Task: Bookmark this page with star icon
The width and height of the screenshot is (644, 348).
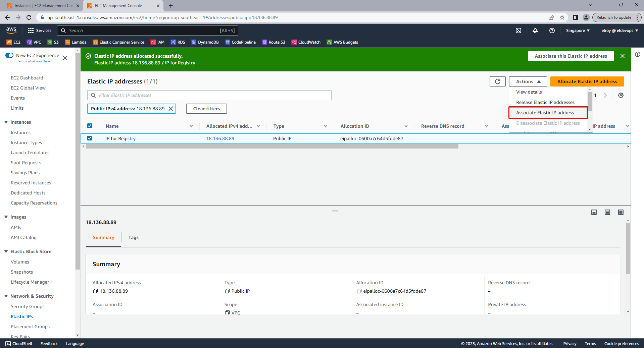Action: [x=562, y=17]
